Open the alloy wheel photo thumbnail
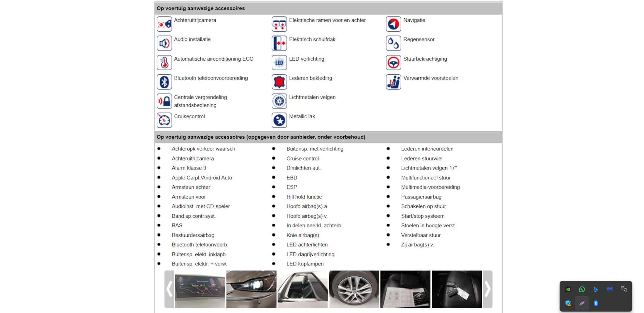 [x=354, y=289]
